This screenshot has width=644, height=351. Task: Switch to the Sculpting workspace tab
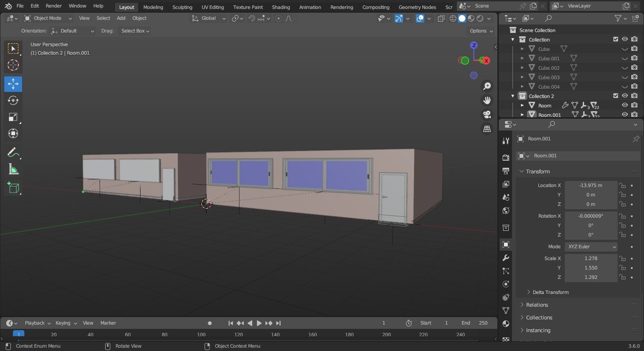coord(182,7)
